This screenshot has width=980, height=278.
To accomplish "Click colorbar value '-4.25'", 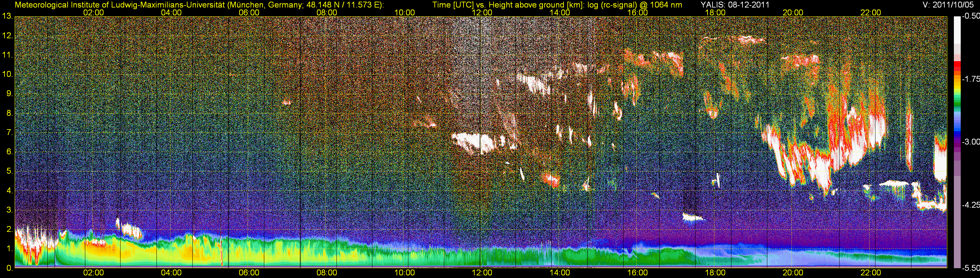I will pyautogui.click(x=971, y=205).
